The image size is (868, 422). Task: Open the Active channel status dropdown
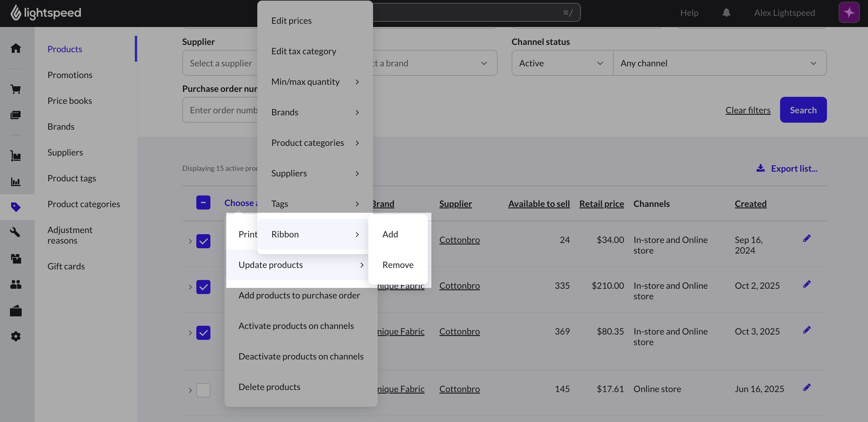(562, 63)
